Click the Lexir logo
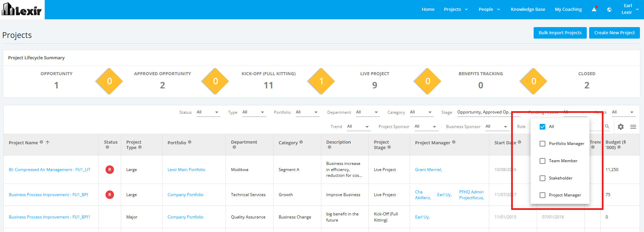The height and width of the screenshot is (232, 644). (22, 9)
